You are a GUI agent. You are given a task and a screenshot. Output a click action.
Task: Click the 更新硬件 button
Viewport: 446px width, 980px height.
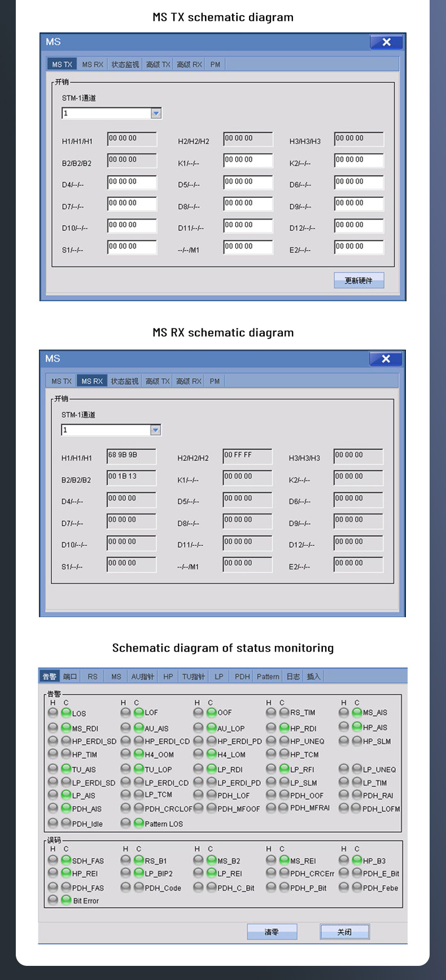pyautogui.click(x=358, y=280)
